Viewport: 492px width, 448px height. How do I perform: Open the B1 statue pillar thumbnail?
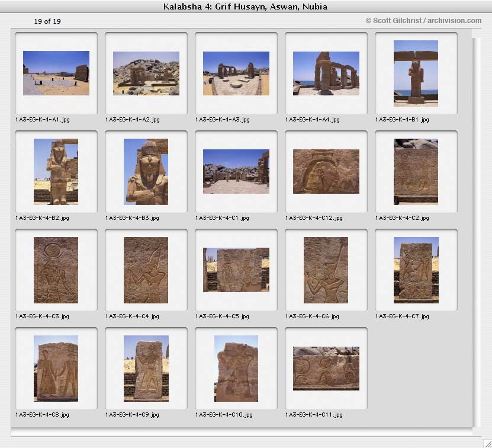[416, 73]
